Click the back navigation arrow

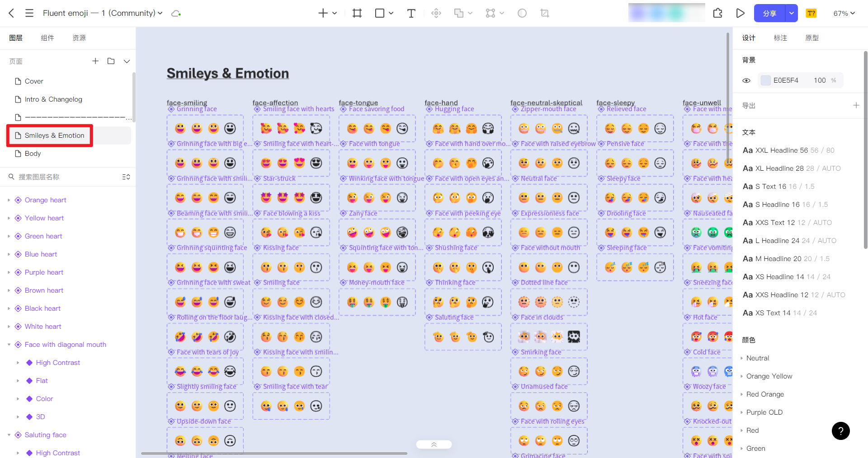(11, 13)
